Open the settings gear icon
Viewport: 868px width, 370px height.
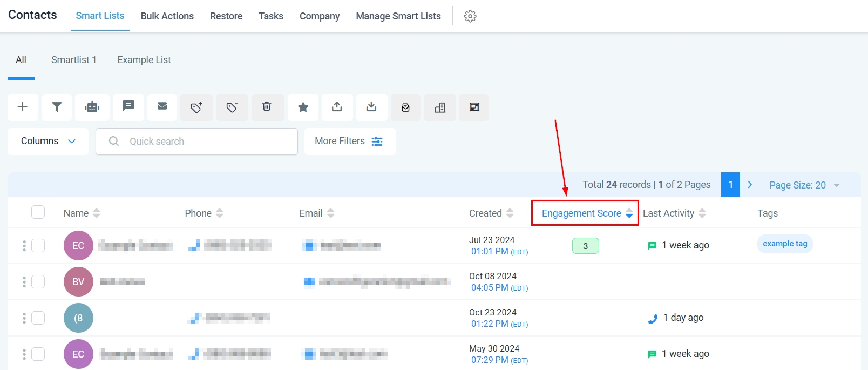coord(470,16)
